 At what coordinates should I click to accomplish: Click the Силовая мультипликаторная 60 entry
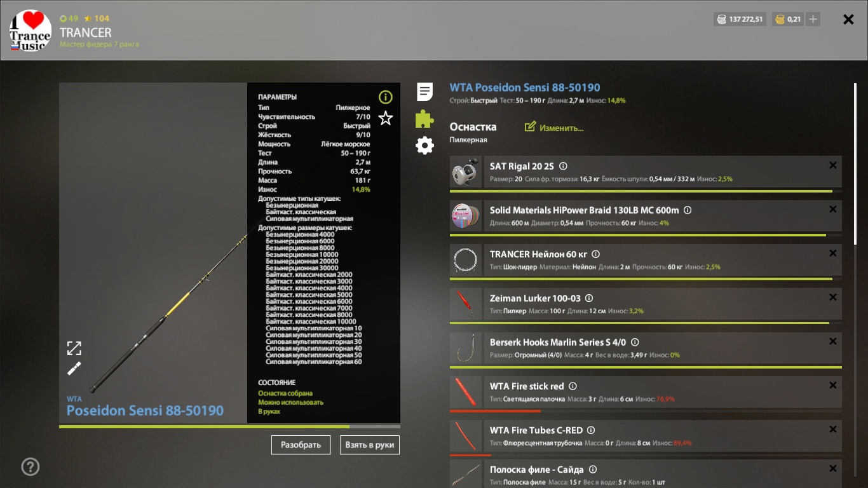coord(314,362)
